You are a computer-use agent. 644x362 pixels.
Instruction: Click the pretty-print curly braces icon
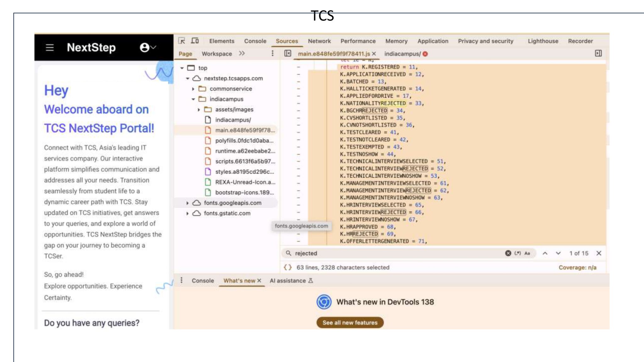point(287,267)
